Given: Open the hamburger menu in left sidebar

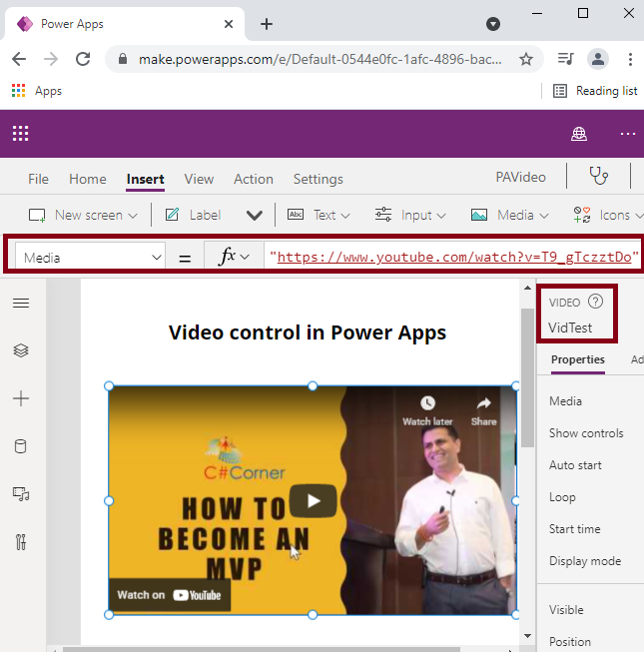Looking at the screenshot, I should [x=21, y=304].
